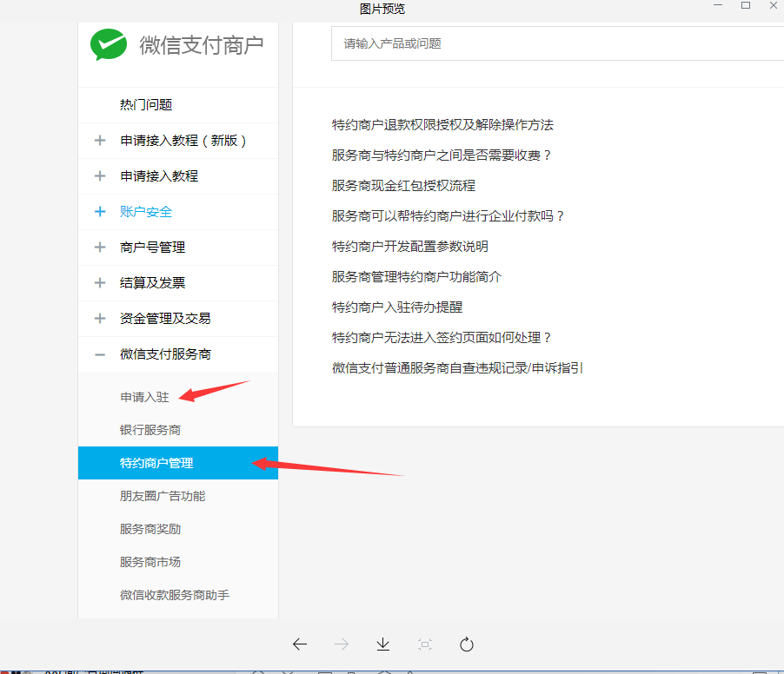
Task: Expand 账户安全 blue plus icon
Action: click(x=100, y=211)
